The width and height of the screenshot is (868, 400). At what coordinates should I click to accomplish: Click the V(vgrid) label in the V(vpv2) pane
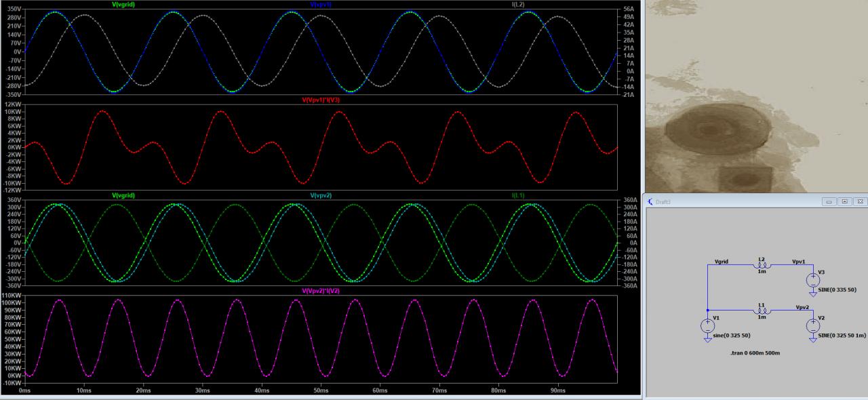click(x=123, y=195)
